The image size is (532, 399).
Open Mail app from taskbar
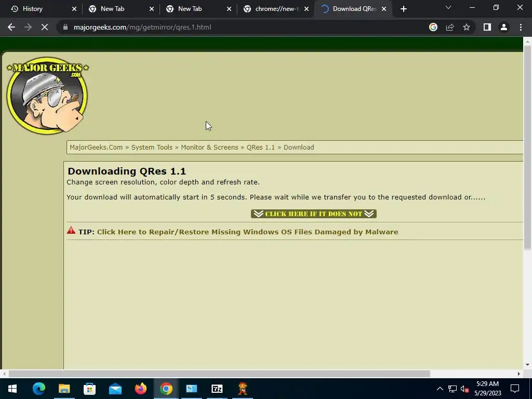(115, 389)
